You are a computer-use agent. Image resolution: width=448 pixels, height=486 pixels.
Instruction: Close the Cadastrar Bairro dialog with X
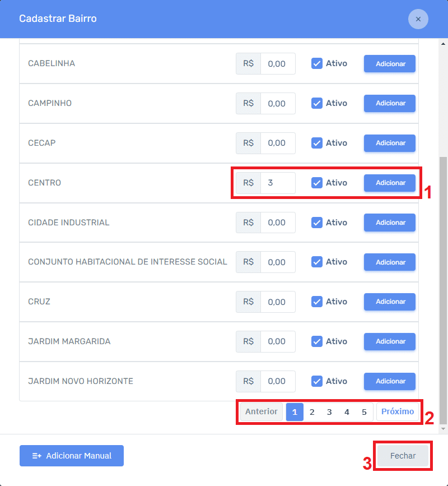point(418,19)
